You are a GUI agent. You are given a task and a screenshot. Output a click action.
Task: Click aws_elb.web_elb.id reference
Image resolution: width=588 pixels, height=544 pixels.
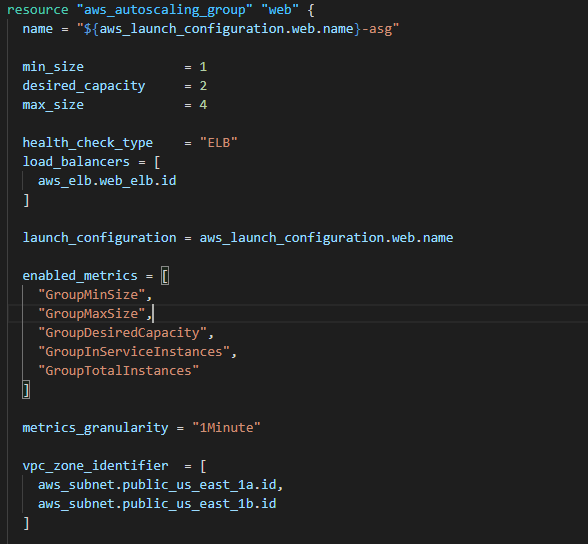(x=107, y=181)
